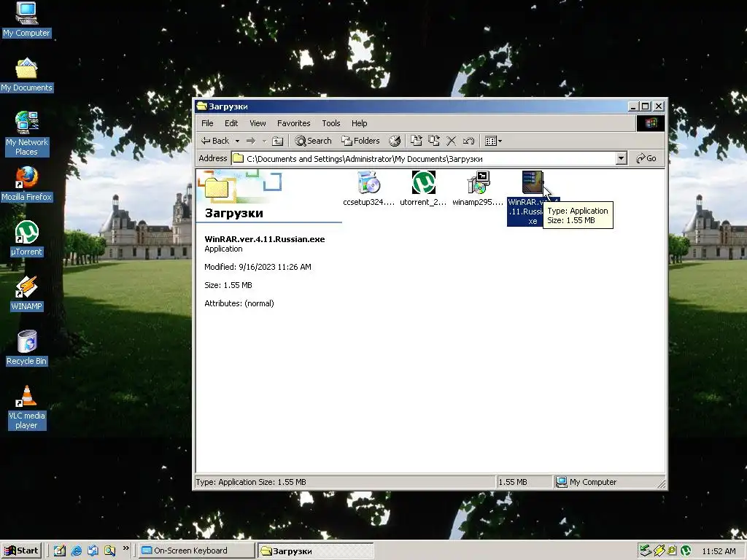Open the View menu
Viewport: 747px width, 560px height.
(258, 122)
